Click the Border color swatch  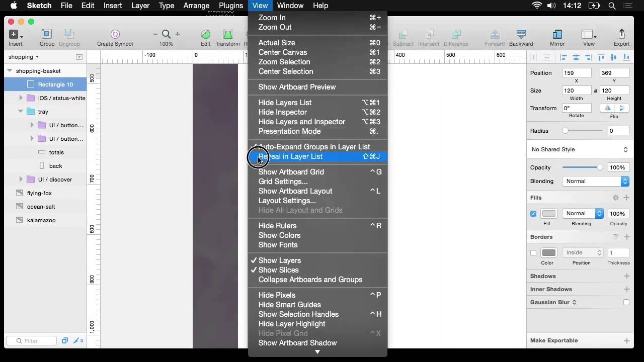pos(549,253)
